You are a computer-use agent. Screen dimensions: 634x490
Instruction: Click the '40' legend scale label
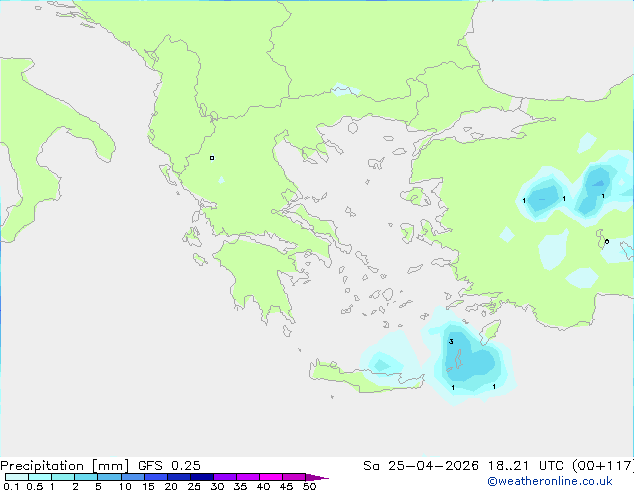click(263, 486)
